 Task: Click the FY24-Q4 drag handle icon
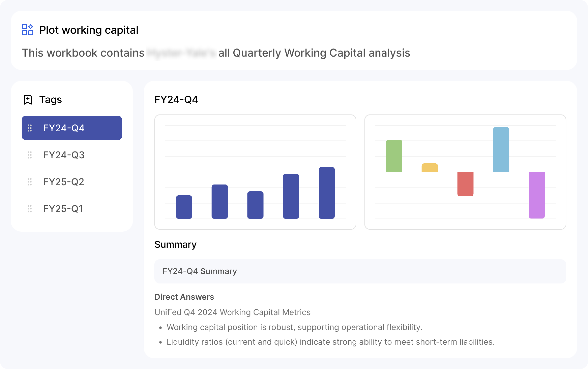(x=30, y=128)
